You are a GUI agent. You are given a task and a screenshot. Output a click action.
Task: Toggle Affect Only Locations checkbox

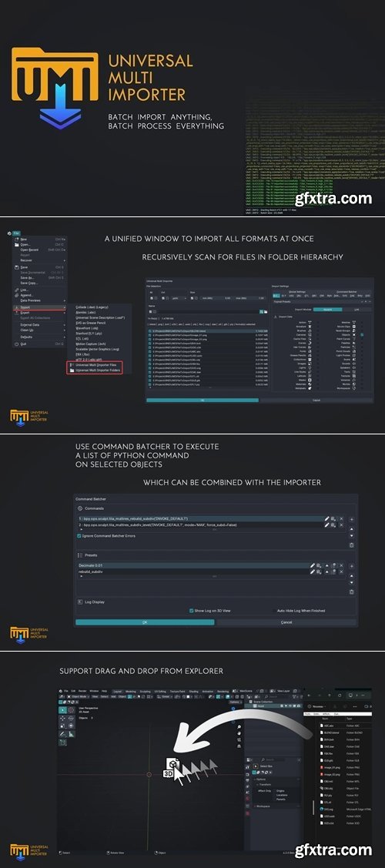pos(275,795)
